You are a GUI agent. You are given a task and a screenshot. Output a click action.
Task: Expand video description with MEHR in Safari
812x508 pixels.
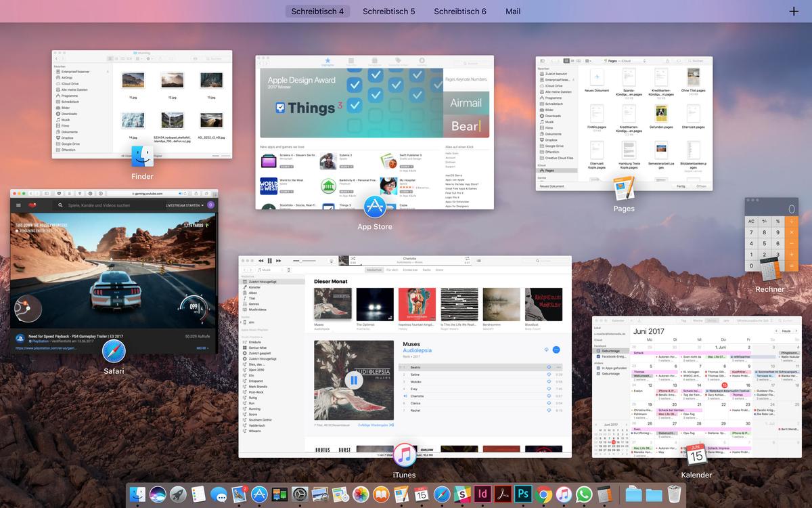point(202,348)
